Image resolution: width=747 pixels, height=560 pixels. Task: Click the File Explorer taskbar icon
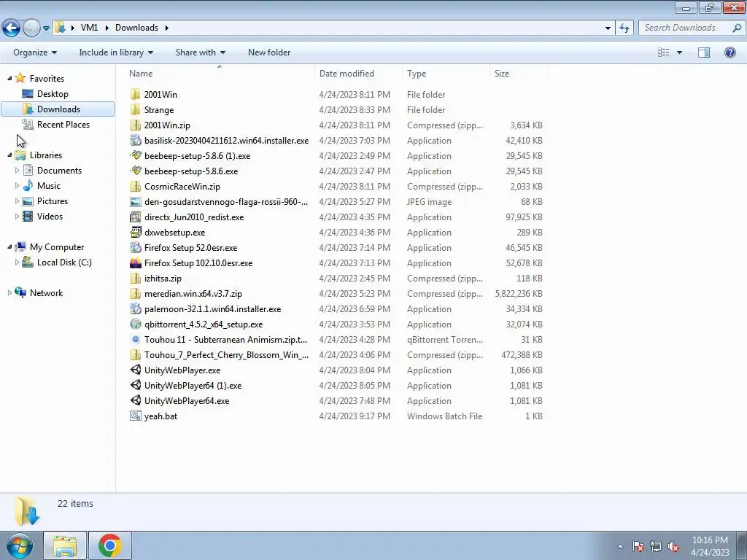(x=65, y=545)
